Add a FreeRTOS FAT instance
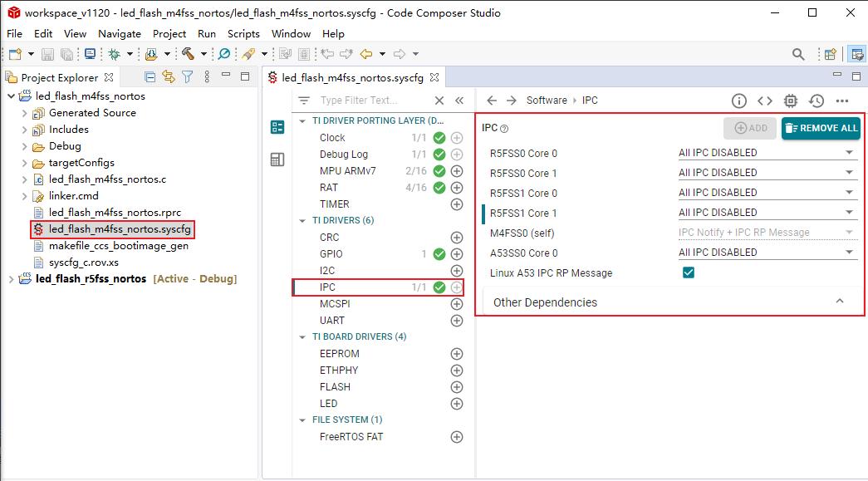 457,437
